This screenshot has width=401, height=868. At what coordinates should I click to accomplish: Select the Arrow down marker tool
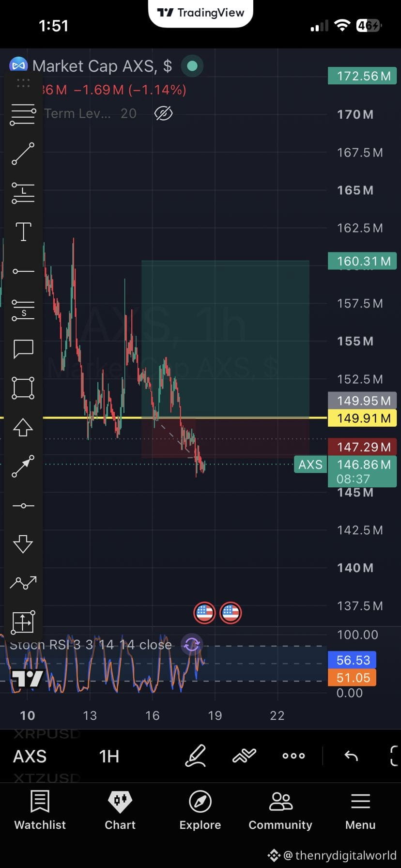point(23,544)
